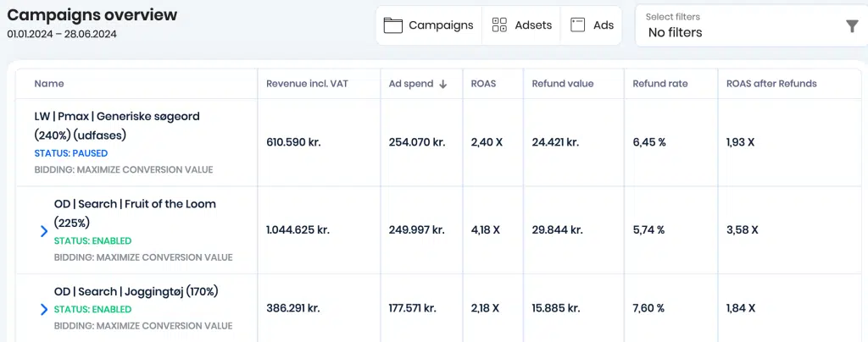868x342 pixels.
Task: Click the Ads window icon
Action: [577, 25]
